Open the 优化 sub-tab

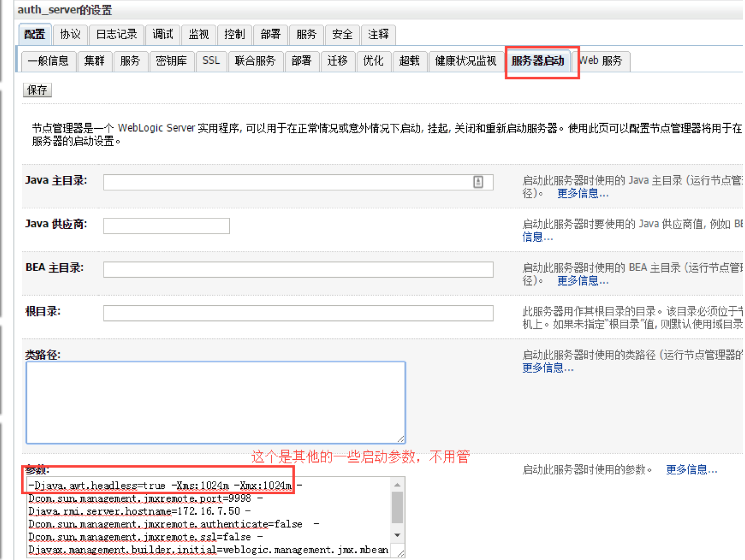coord(374,61)
